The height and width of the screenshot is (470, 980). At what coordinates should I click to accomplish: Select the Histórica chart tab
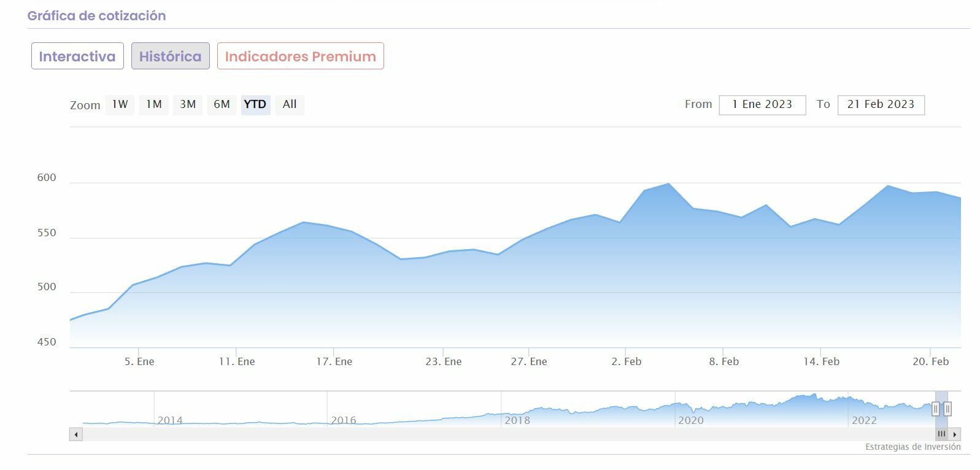click(x=170, y=56)
